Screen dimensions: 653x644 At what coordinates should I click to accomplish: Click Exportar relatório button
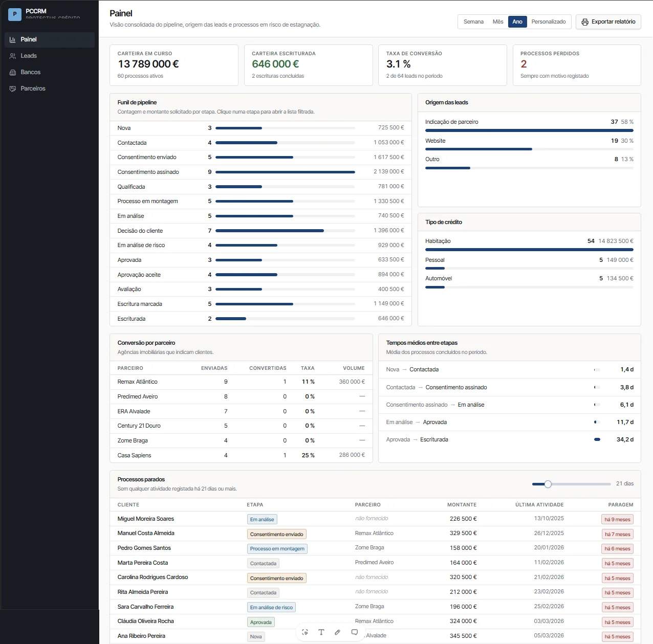point(608,22)
